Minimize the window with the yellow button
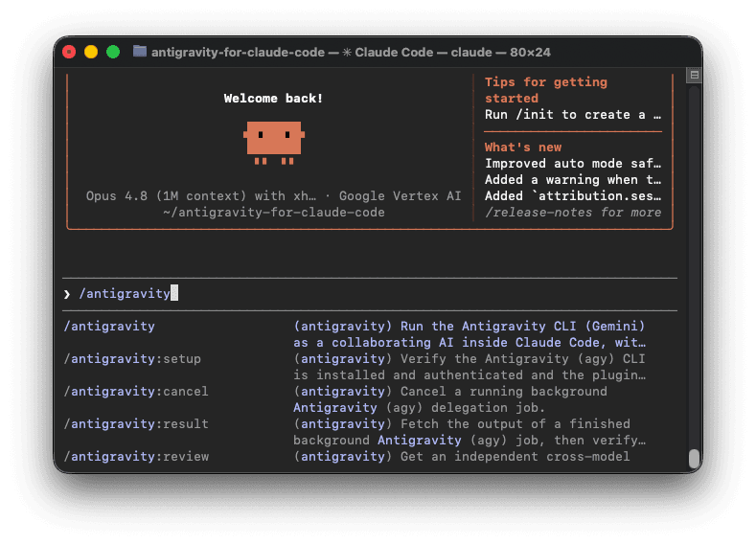The image size is (756, 544). point(91,52)
